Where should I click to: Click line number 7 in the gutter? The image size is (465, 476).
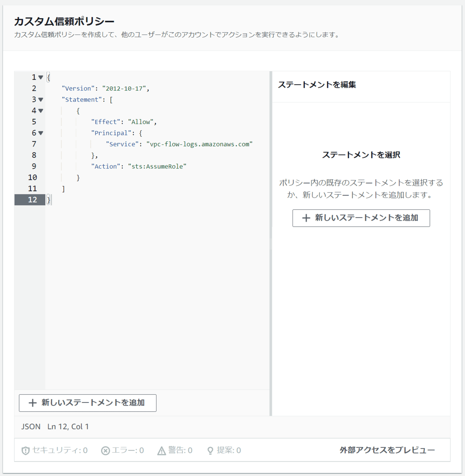point(34,144)
